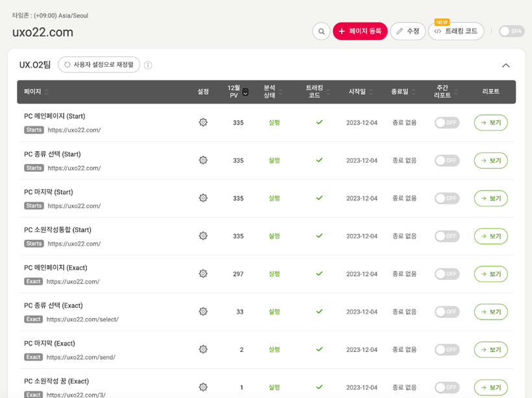Screen dimensions: 532x398
Task: Click the 타임존 Asia/Seoul text
Action: [x=50, y=16]
